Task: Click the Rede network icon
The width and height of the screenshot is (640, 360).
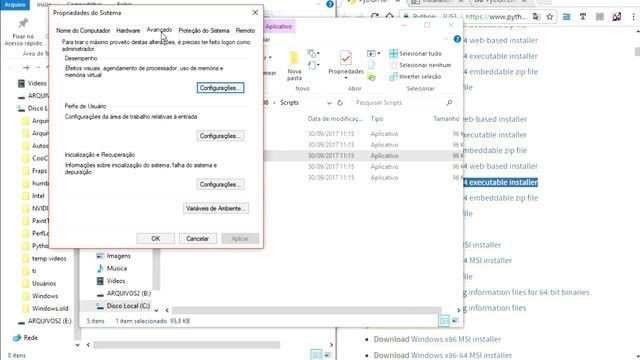Action: pyautogui.click(x=17, y=338)
